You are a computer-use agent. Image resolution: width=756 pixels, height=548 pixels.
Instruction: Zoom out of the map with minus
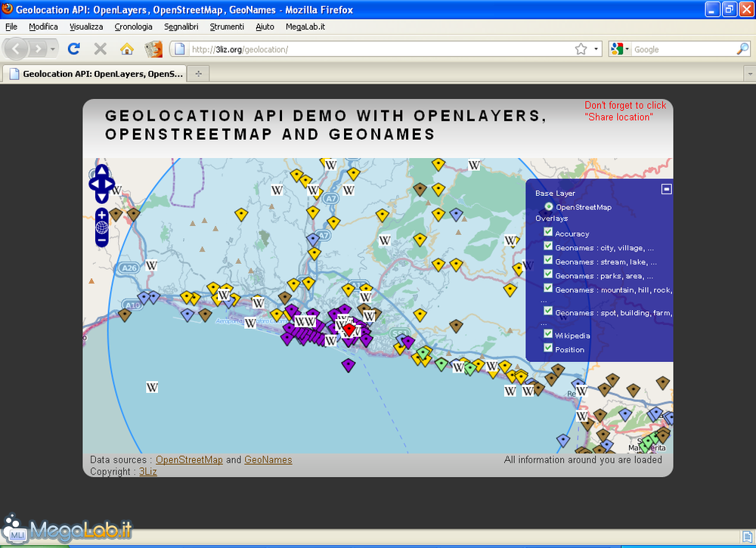coord(102,240)
